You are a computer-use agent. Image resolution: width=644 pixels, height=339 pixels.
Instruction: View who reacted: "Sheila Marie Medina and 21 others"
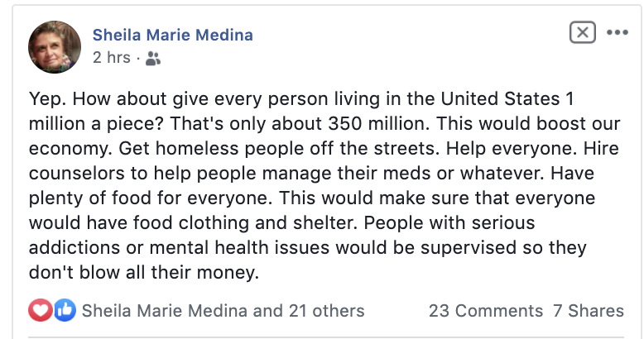pos(223,311)
